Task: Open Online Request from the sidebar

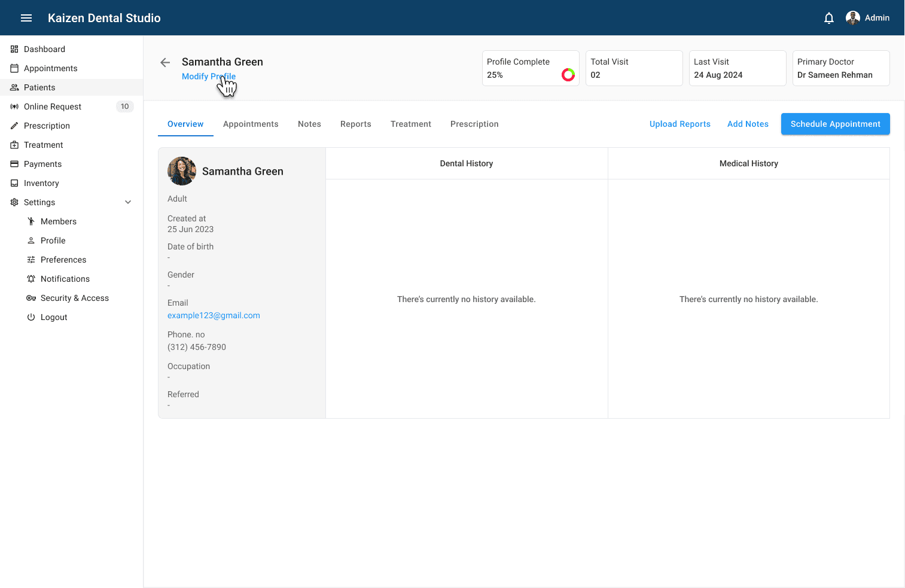Action: [15, 106]
